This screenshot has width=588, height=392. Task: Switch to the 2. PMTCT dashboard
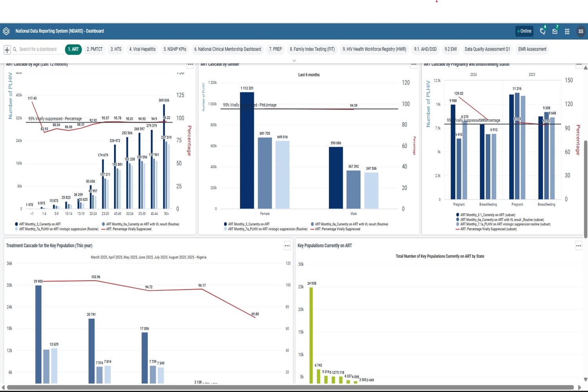coord(94,49)
